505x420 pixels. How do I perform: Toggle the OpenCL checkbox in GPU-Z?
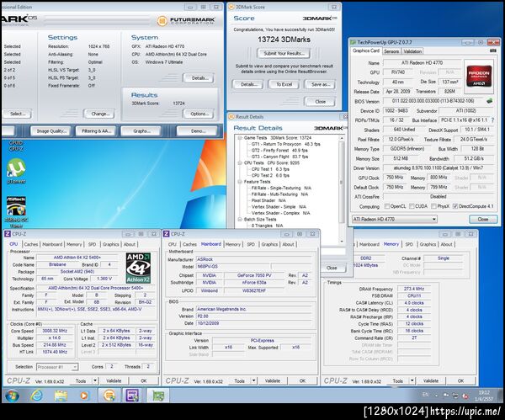[x=387, y=206]
